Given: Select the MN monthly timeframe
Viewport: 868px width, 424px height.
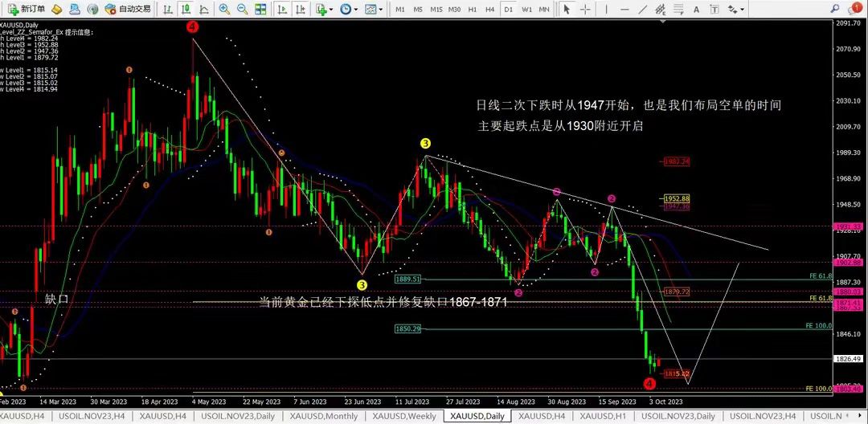Looking at the screenshot, I should 544,10.
